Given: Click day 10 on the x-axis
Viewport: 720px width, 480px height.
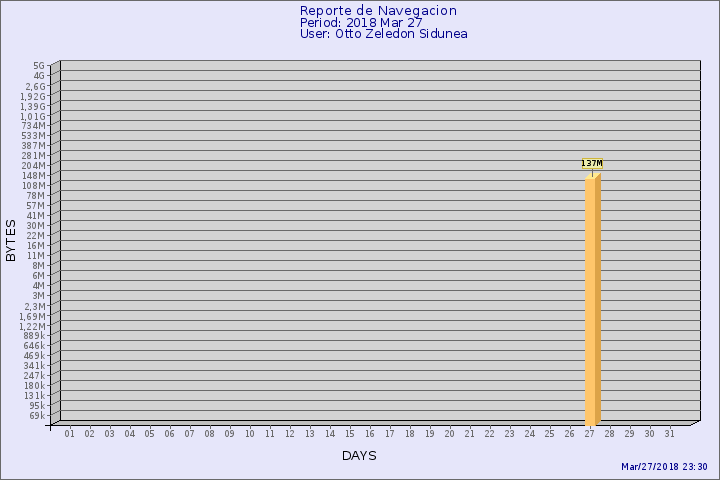Looking at the screenshot, I should click(x=250, y=434).
